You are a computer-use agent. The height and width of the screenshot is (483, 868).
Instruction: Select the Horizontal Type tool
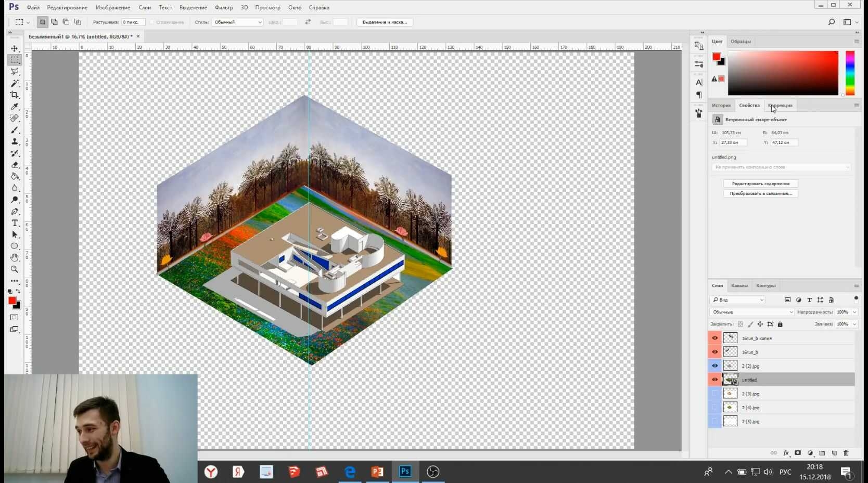coord(15,223)
